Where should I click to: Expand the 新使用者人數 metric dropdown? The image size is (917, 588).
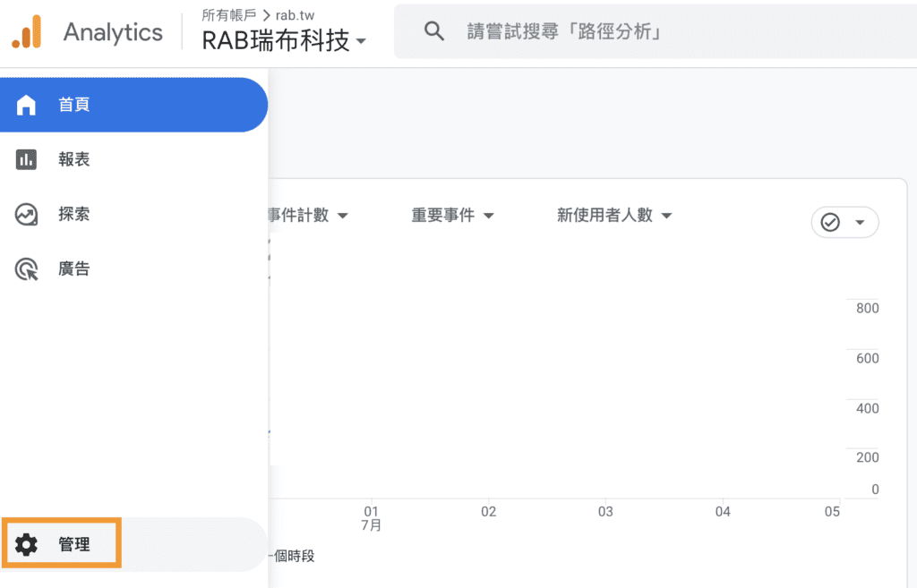click(x=613, y=216)
